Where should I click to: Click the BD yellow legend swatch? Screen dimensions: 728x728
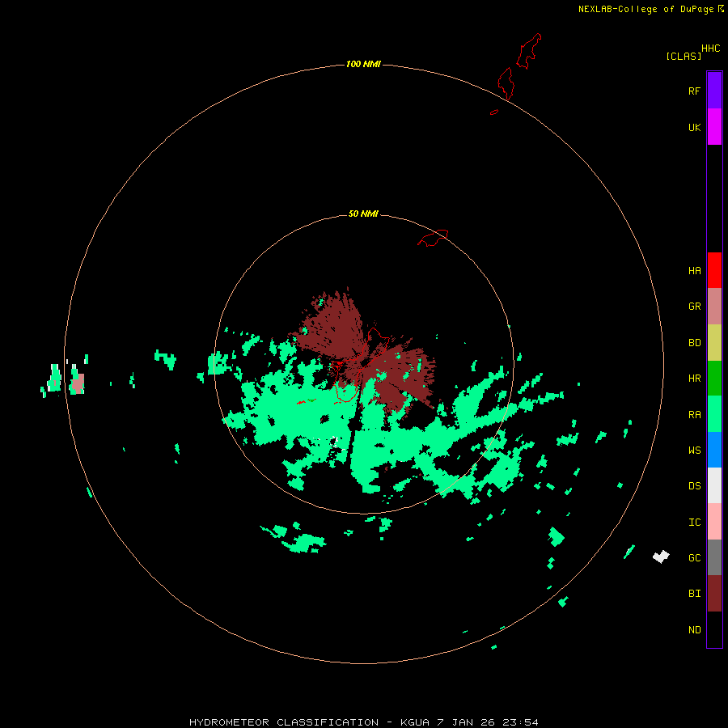tap(714, 343)
